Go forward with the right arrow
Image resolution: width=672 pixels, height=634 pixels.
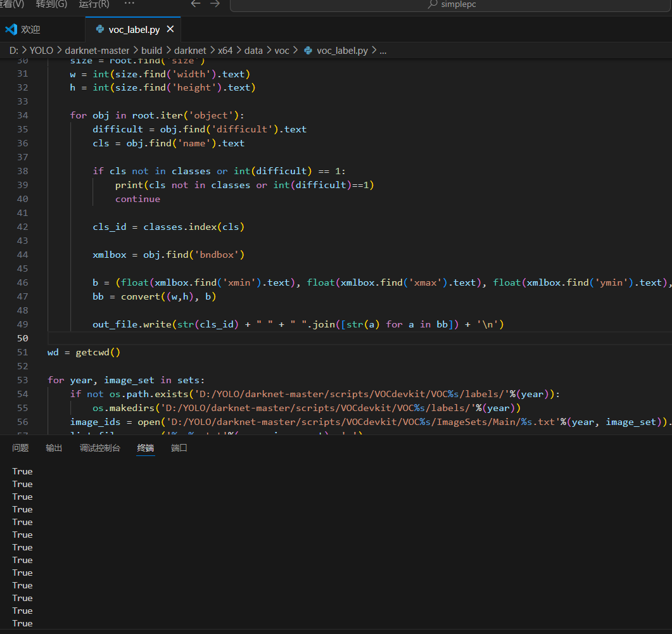pos(215,4)
